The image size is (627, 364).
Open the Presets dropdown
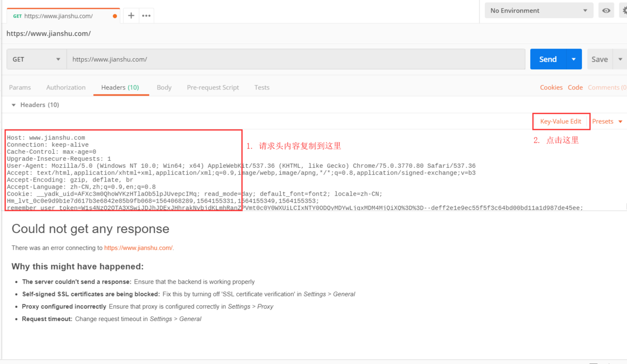coord(607,121)
